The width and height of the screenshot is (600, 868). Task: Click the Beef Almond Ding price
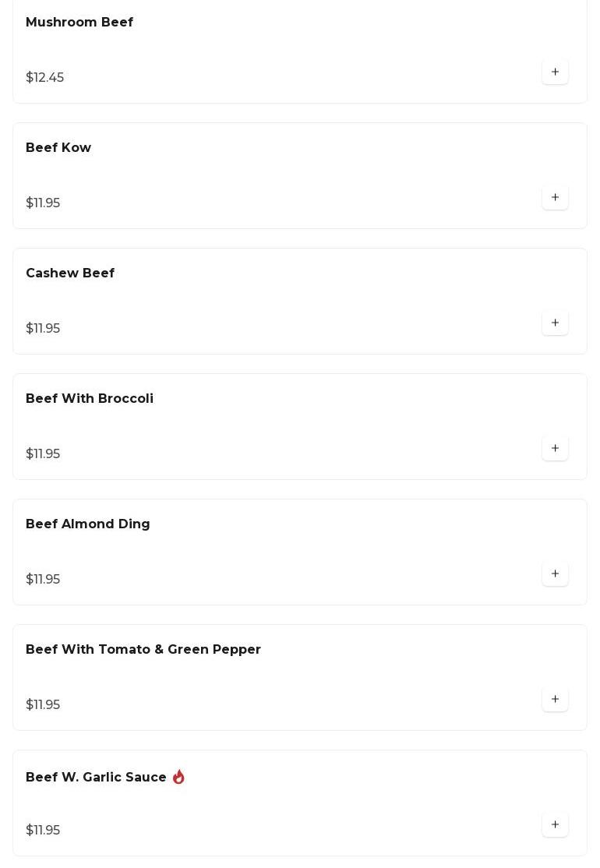[x=43, y=580]
